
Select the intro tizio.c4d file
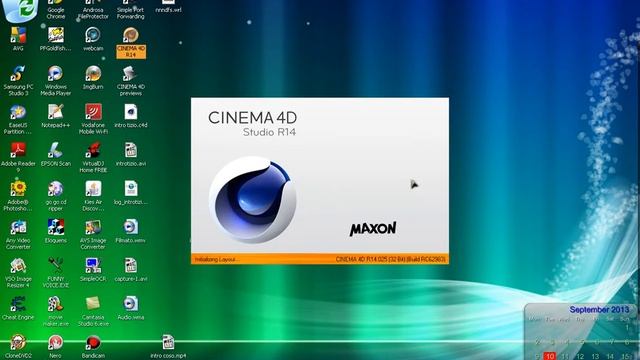[131, 116]
